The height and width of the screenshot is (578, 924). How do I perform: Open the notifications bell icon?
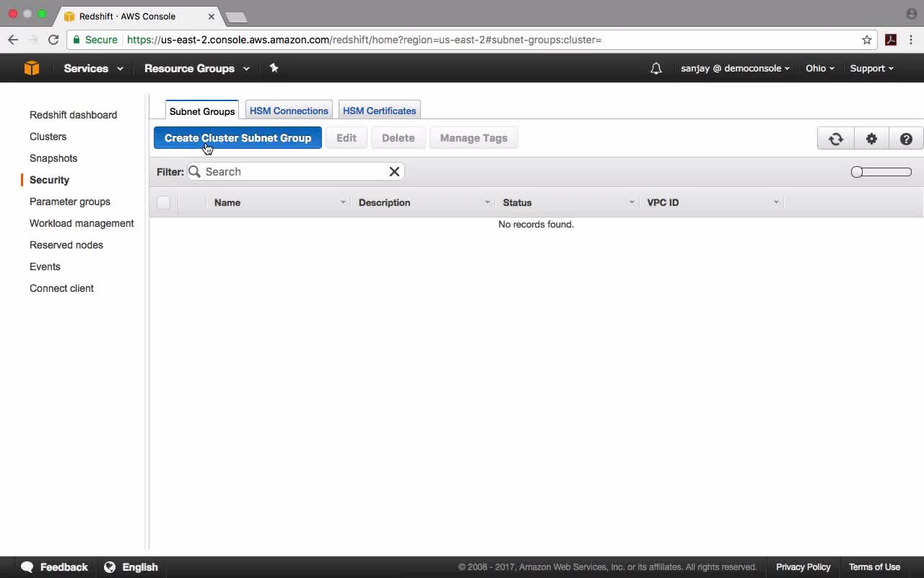pos(655,69)
